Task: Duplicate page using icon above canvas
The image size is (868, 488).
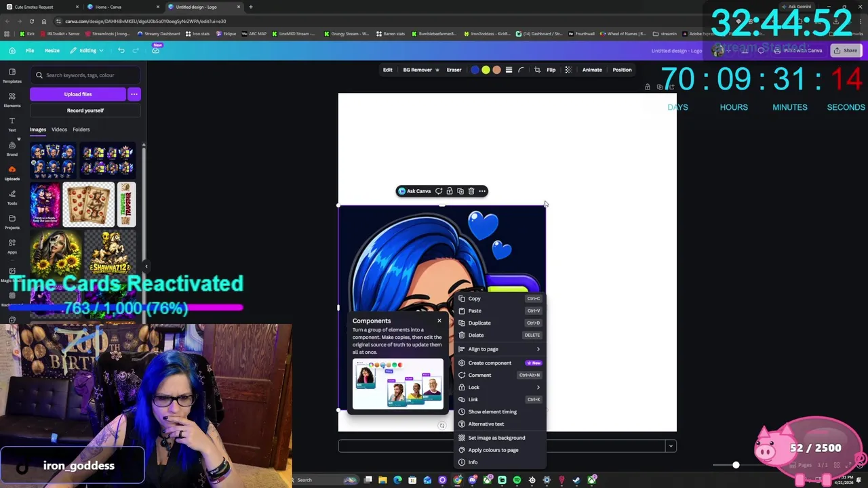Action: coord(660,87)
